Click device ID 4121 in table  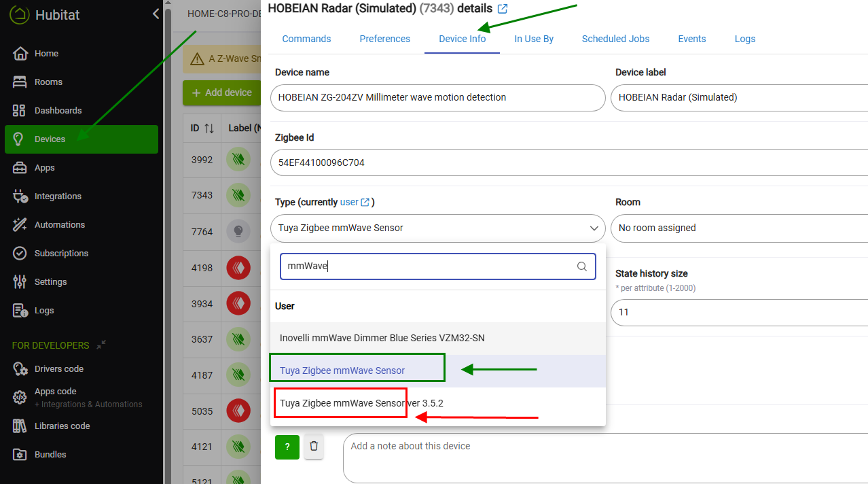[202, 447]
